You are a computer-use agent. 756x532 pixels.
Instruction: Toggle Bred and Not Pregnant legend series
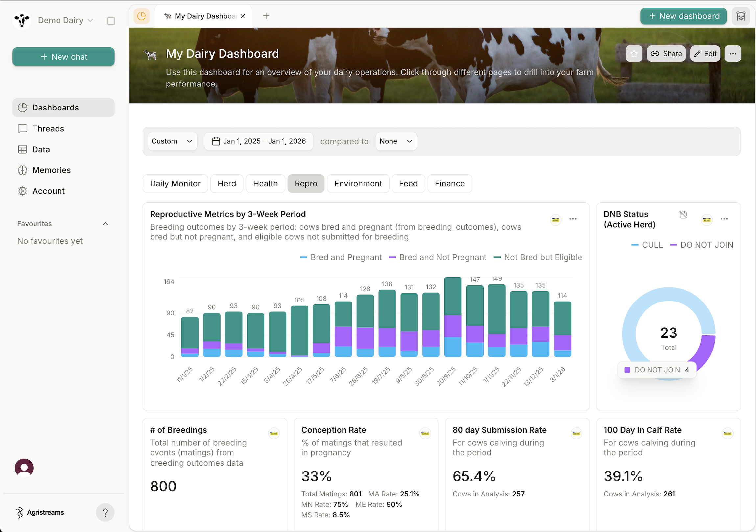437,257
